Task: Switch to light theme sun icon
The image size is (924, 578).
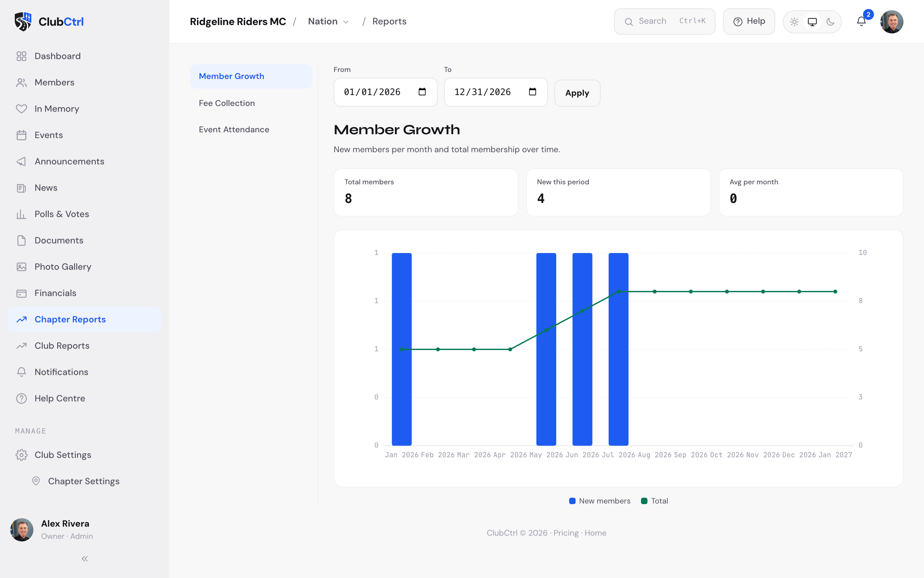Action: pyautogui.click(x=794, y=22)
